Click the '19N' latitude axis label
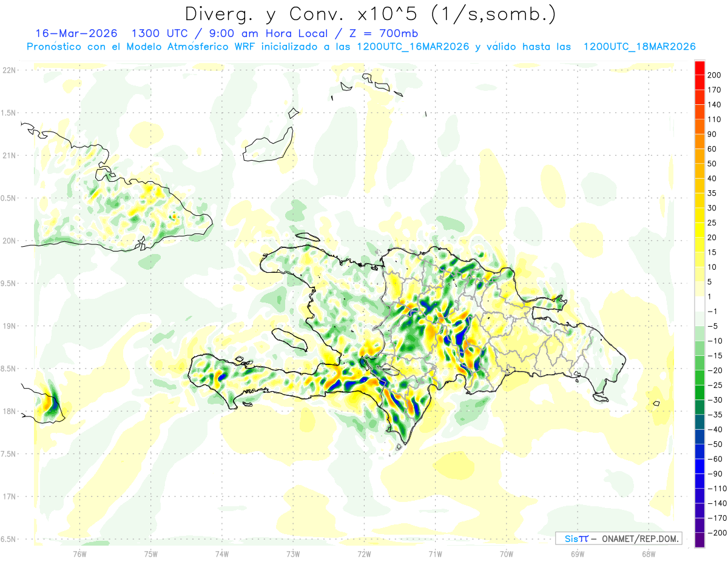 pyautogui.click(x=10, y=326)
